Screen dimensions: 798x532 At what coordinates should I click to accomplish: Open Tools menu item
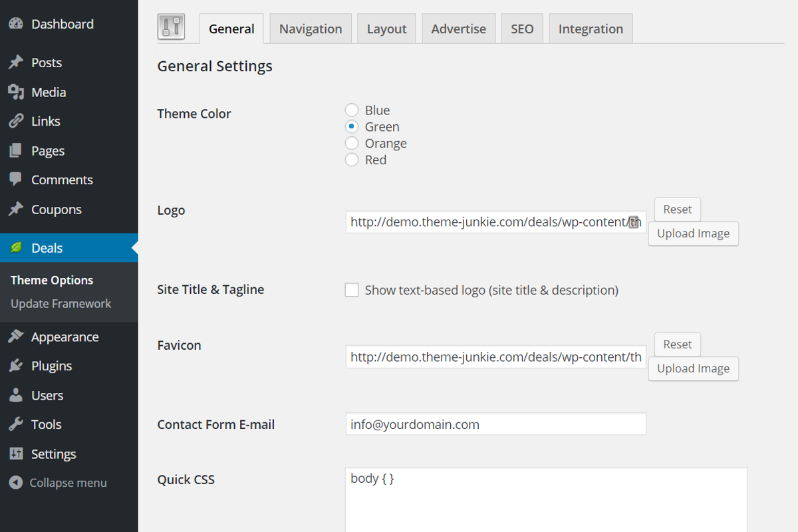click(69, 424)
